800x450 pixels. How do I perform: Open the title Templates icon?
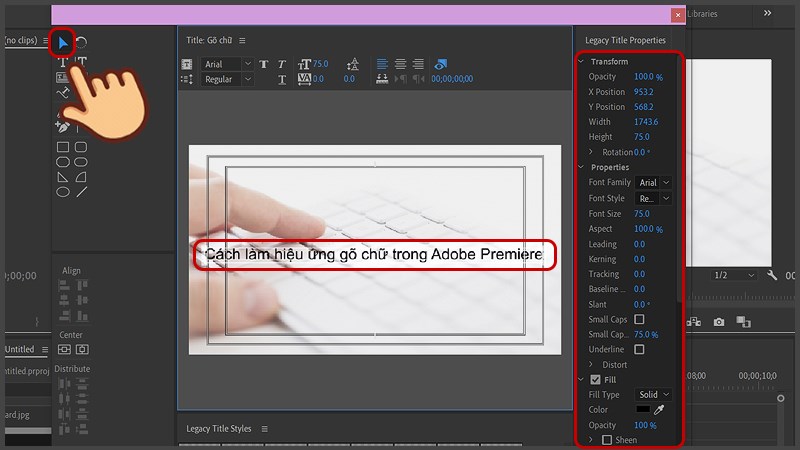[187, 64]
